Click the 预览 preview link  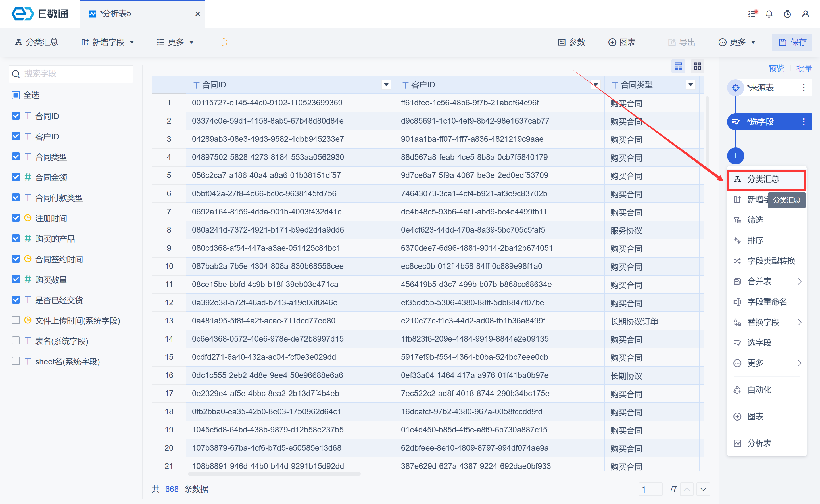(x=776, y=69)
